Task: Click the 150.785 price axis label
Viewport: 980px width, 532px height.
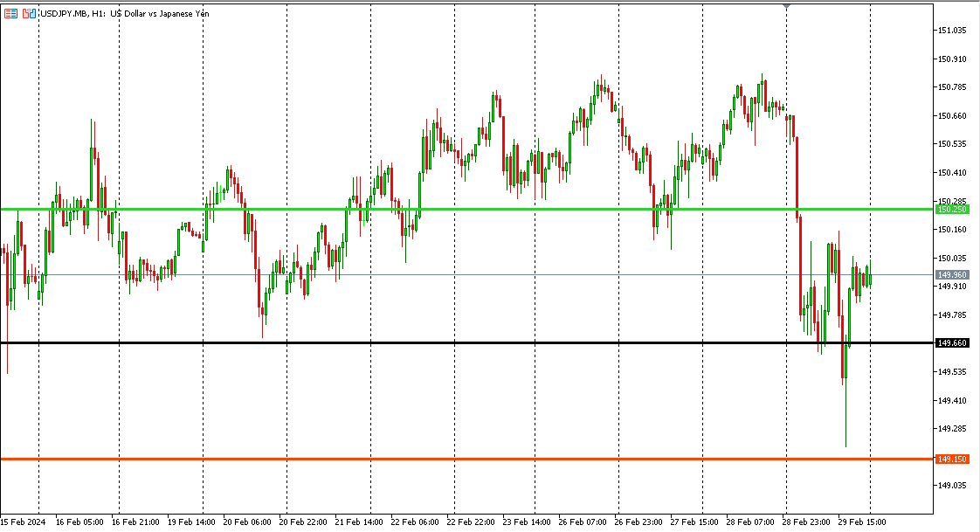Action: (953, 87)
